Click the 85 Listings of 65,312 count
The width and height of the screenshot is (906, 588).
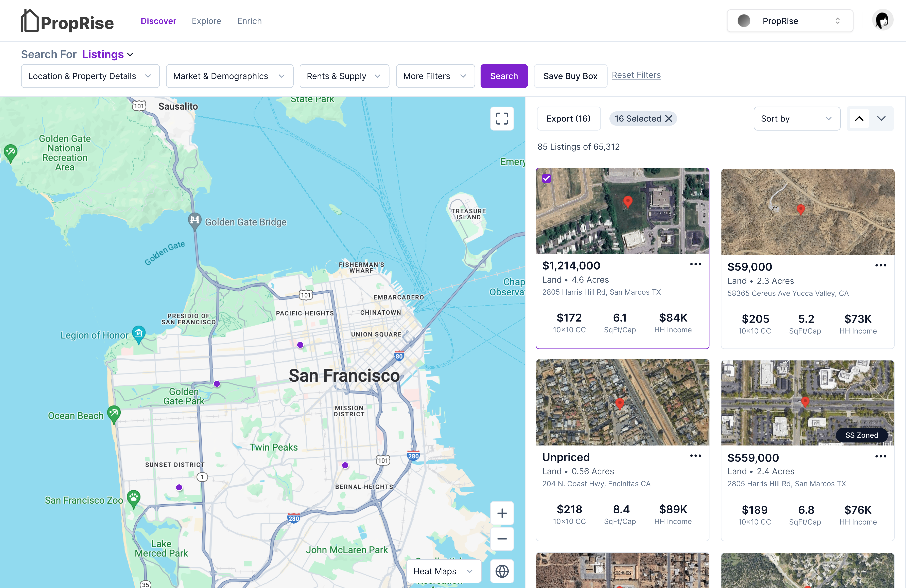578,147
